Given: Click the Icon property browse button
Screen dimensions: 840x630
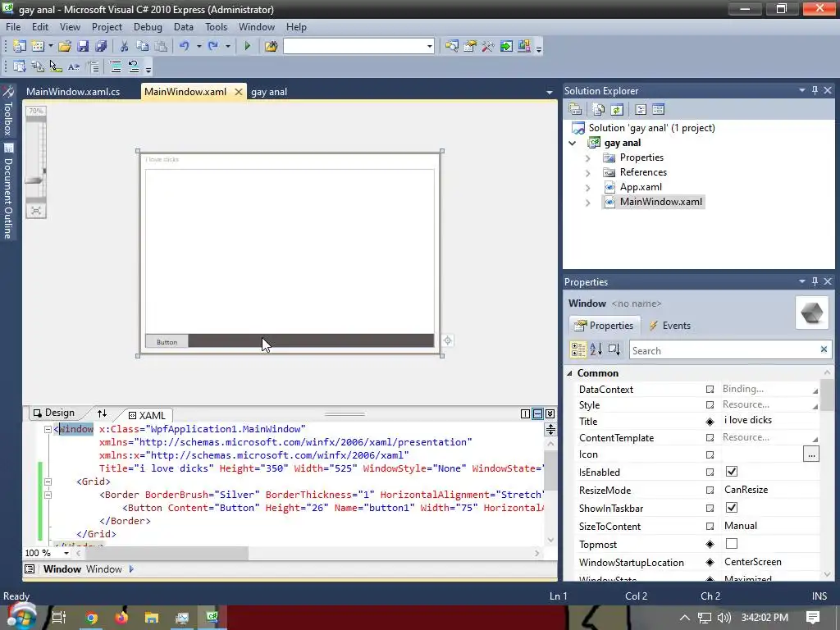Looking at the screenshot, I should (811, 454).
